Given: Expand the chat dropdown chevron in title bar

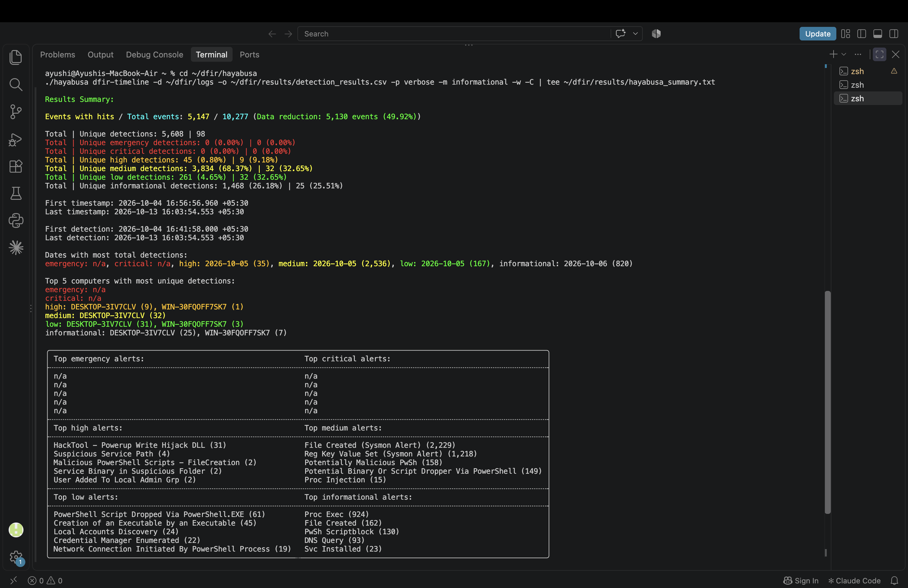Looking at the screenshot, I should [635, 34].
